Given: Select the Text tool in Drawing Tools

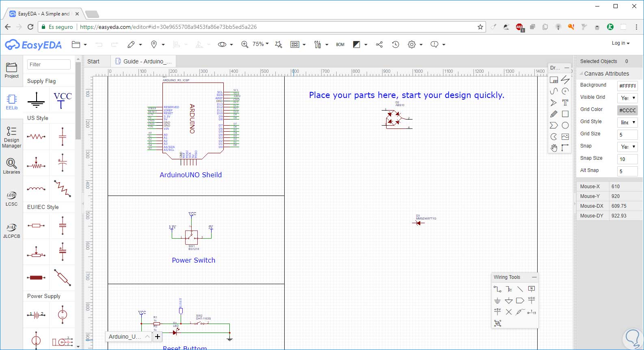Looking at the screenshot, I should pos(565,102).
